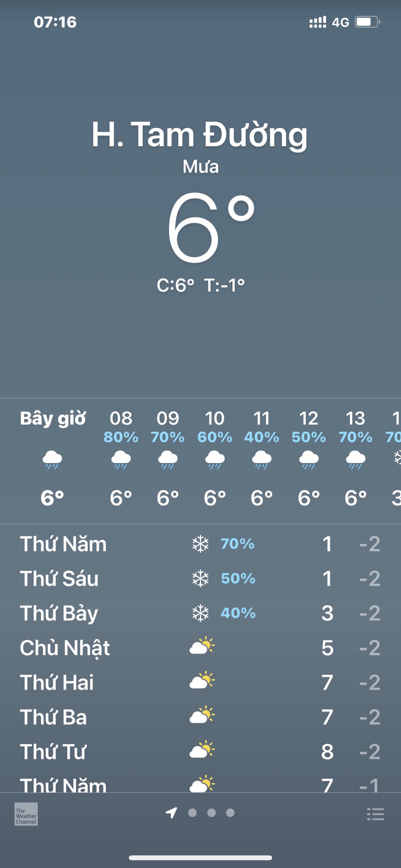Tap the snowflake icon for Thứ Bảy

(200, 613)
